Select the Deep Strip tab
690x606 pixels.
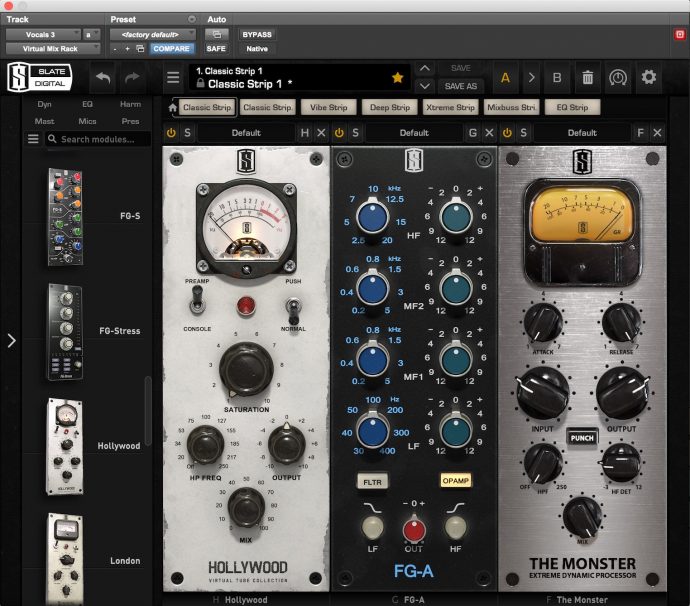tap(390, 107)
